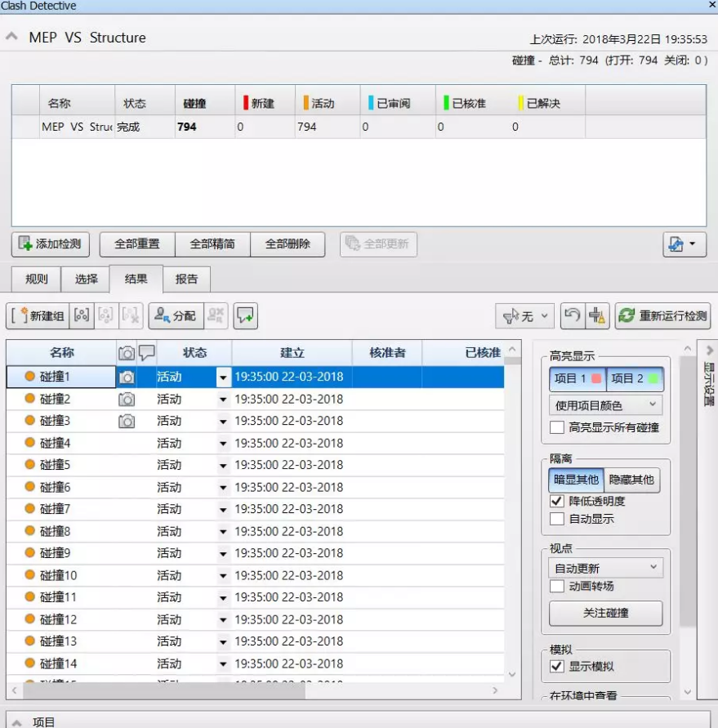
Task: Click the camera icon in 碰撞1 row
Action: point(127,377)
